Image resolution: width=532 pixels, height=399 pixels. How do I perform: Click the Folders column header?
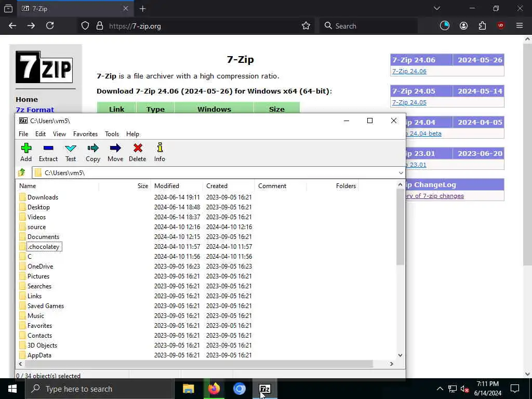click(333, 186)
